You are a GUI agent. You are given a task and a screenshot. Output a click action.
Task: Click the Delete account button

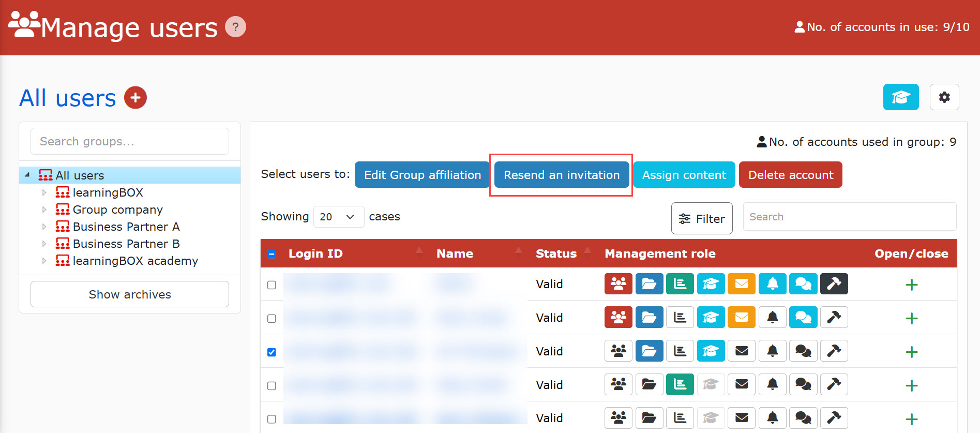point(790,175)
